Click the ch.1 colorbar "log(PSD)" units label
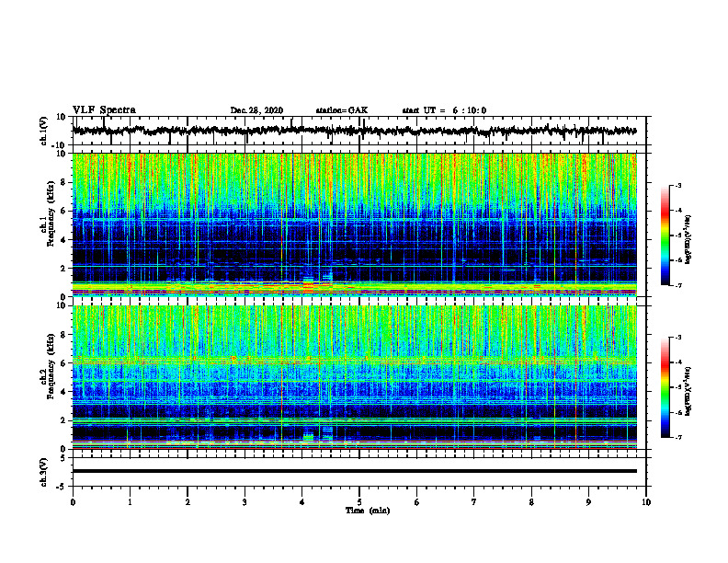 point(688,239)
